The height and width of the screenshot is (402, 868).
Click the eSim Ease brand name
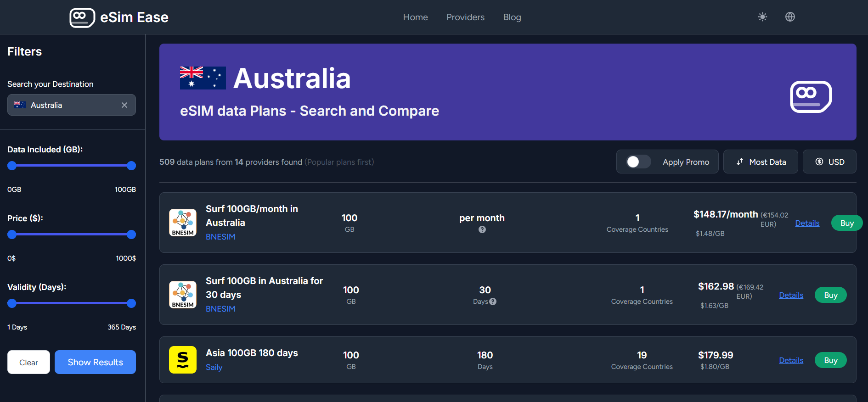pos(134,17)
